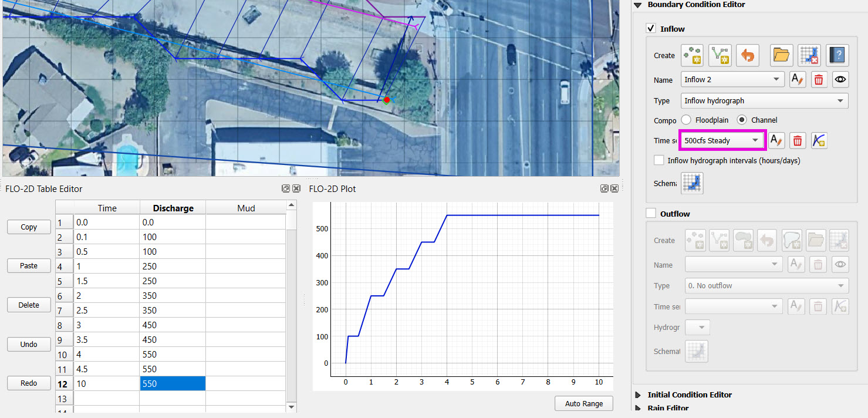The image size is (868, 418).
Task: Click the Copy button in Table Editor
Action: point(29,227)
